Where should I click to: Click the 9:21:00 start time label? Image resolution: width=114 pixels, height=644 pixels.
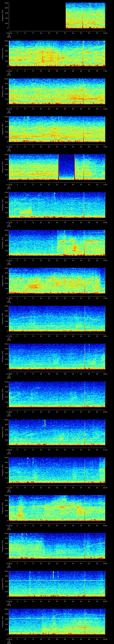(x=9, y=488)
